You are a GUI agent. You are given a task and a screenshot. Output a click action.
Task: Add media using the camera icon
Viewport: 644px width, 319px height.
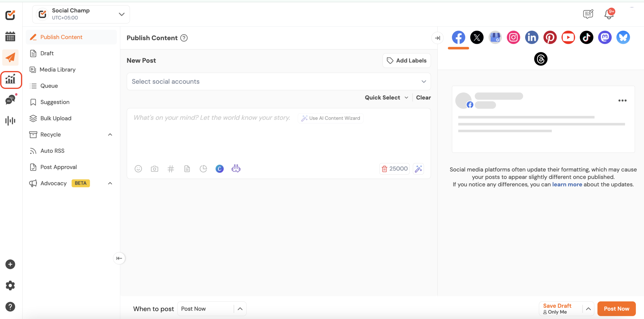(154, 169)
